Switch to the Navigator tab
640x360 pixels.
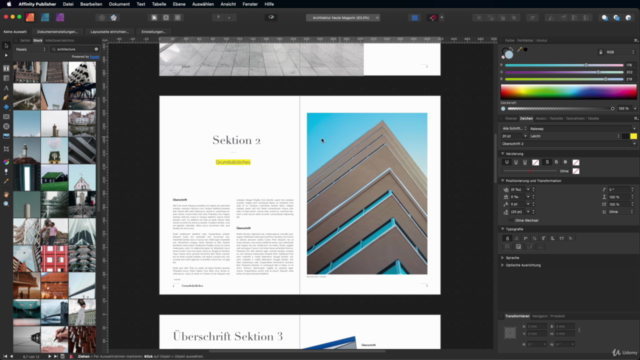(540, 316)
